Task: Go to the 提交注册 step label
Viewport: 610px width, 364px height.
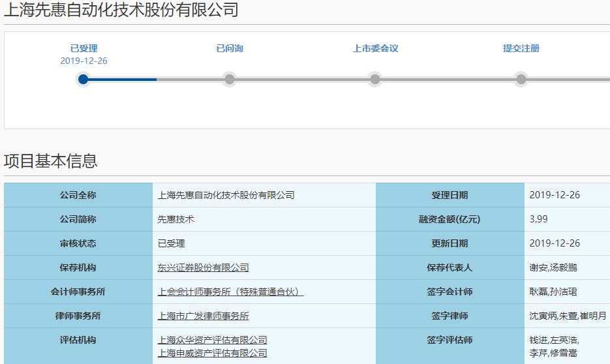Action: click(x=521, y=48)
